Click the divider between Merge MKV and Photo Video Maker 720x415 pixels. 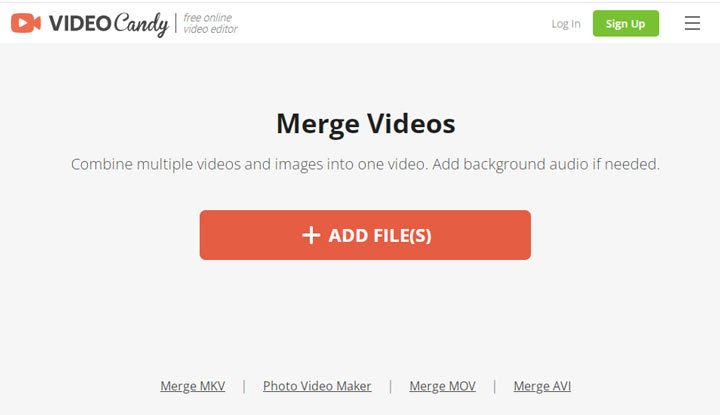244,386
